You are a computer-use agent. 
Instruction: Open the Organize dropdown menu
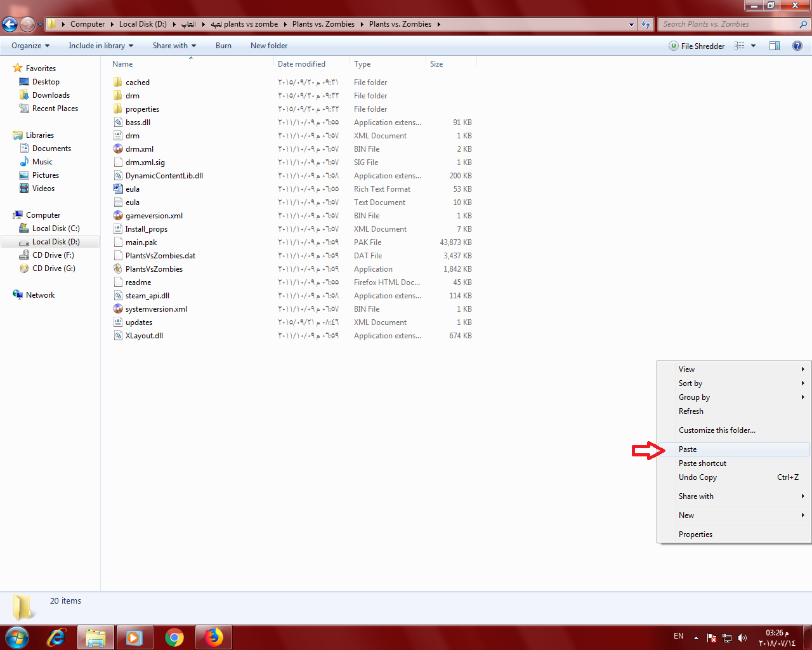(30, 46)
